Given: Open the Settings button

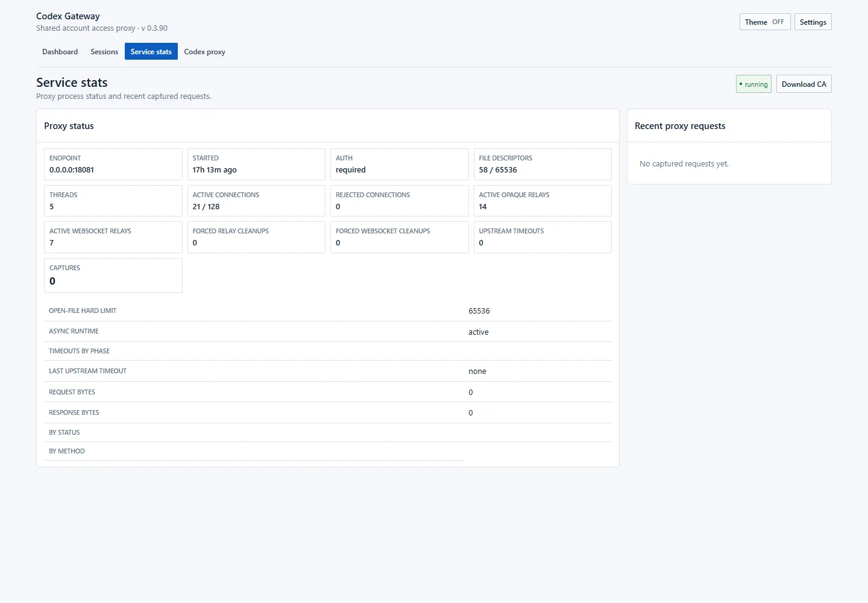Looking at the screenshot, I should (x=813, y=22).
